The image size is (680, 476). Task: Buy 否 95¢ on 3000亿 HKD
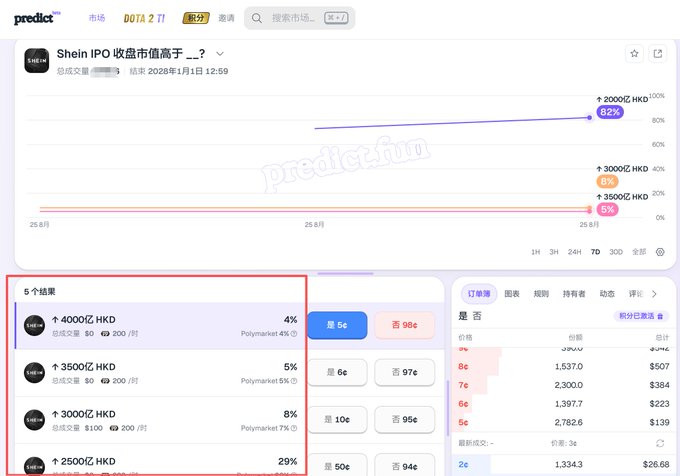coord(405,420)
